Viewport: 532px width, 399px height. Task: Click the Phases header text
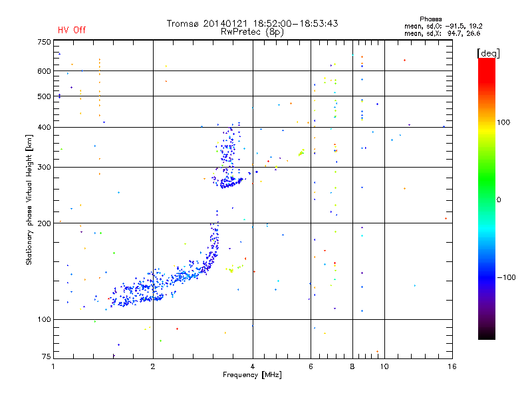(x=430, y=19)
